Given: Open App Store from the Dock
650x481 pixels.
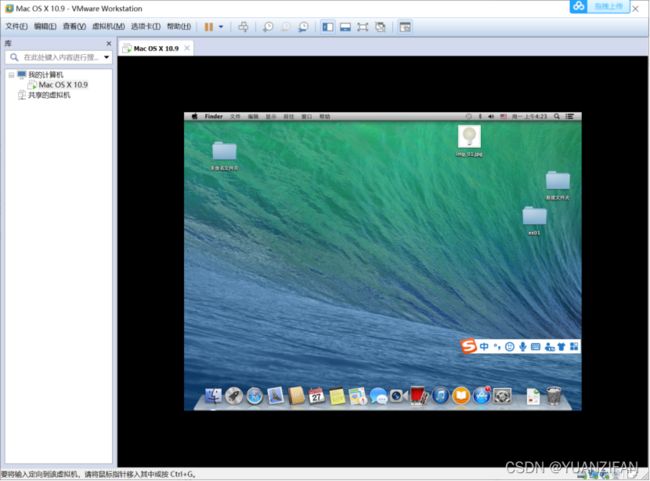Looking at the screenshot, I should (482, 396).
